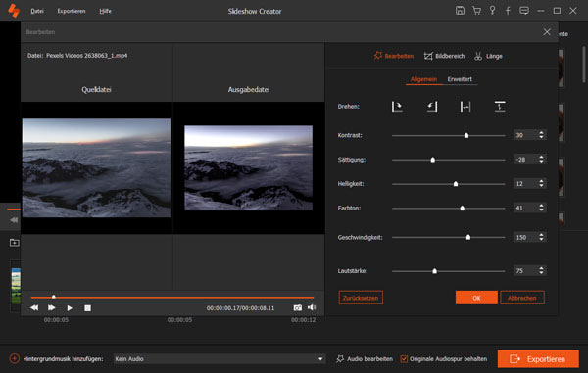Confirm edits with the OK button
Screen dimensions: 588x373
(x=476, y=298)
